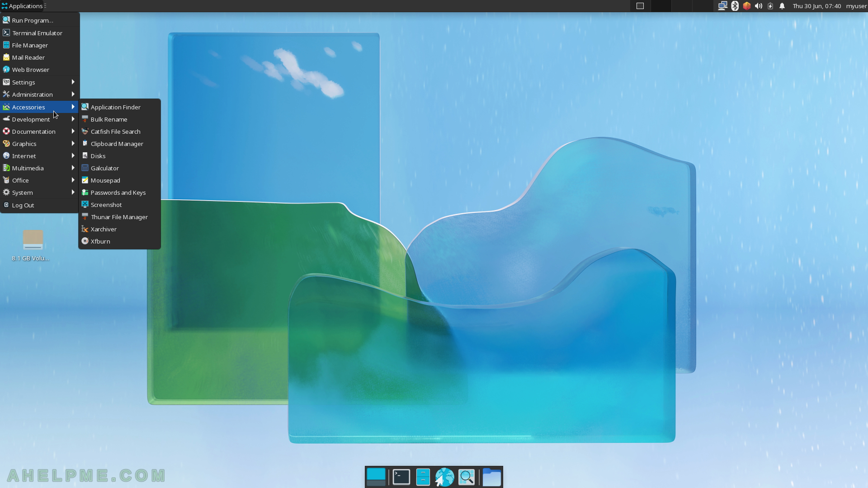Click the network connection tray icon
This screenshot has height=488, width=868.
point(722,6)
